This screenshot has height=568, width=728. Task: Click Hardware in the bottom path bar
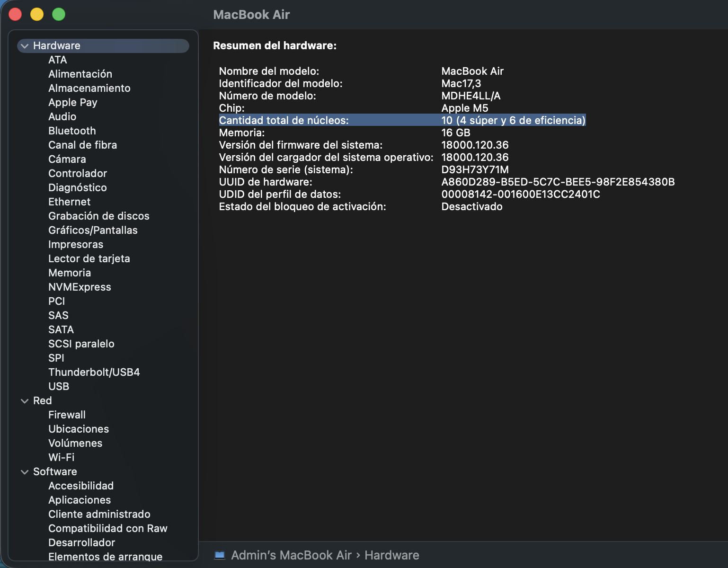point(392,555)
